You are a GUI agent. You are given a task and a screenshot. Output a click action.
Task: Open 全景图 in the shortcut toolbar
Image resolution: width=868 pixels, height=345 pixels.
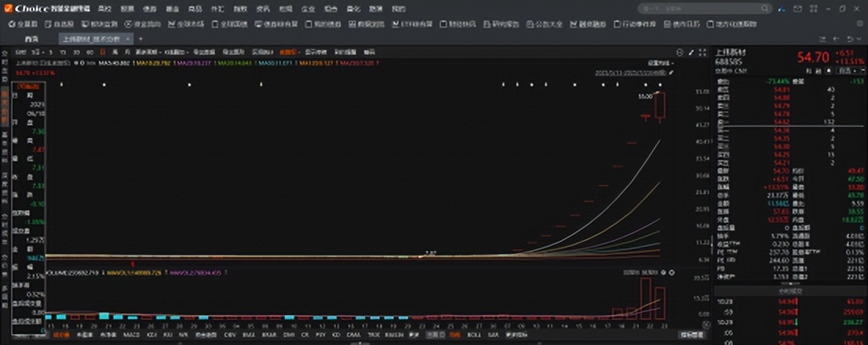(23, 24)
